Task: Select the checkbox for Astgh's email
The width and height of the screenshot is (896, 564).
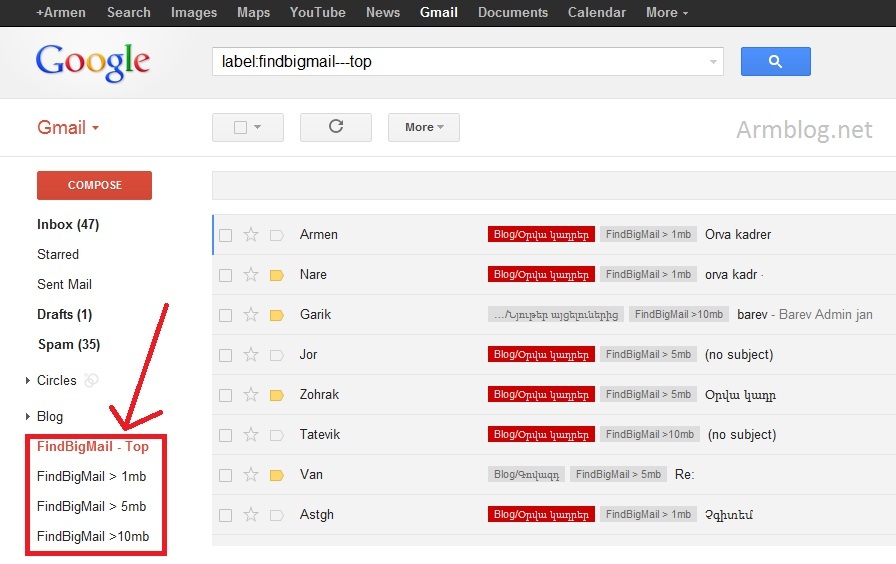Action: pyautogui.click(x=226, y=515)
